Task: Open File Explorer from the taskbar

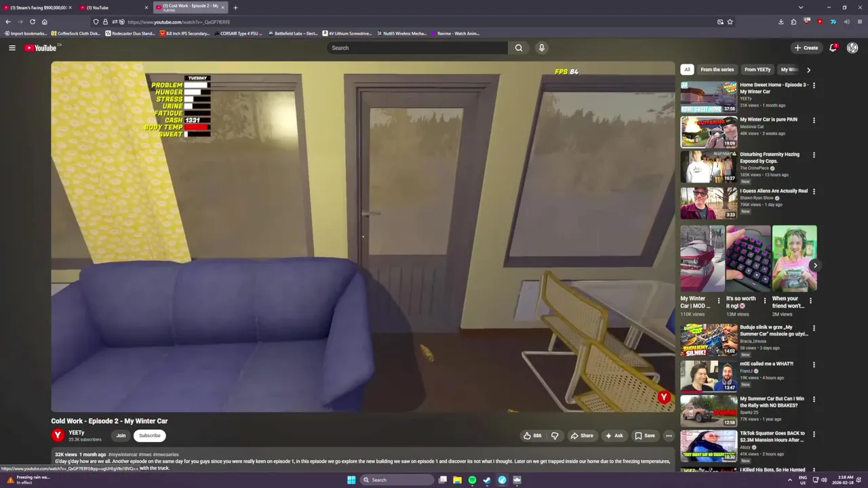Action: click(457, 480)
